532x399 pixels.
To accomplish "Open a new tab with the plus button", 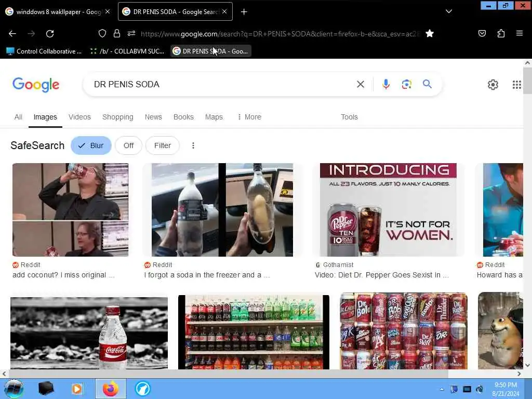I will pyautogui.click(x=244, y=12).
